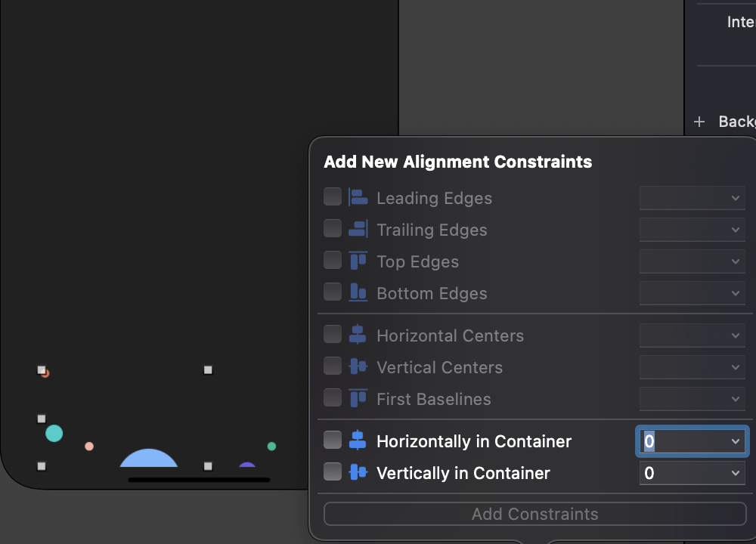Select the First Baselines alignment icon

pyautogui.click(x=357, y=398)
